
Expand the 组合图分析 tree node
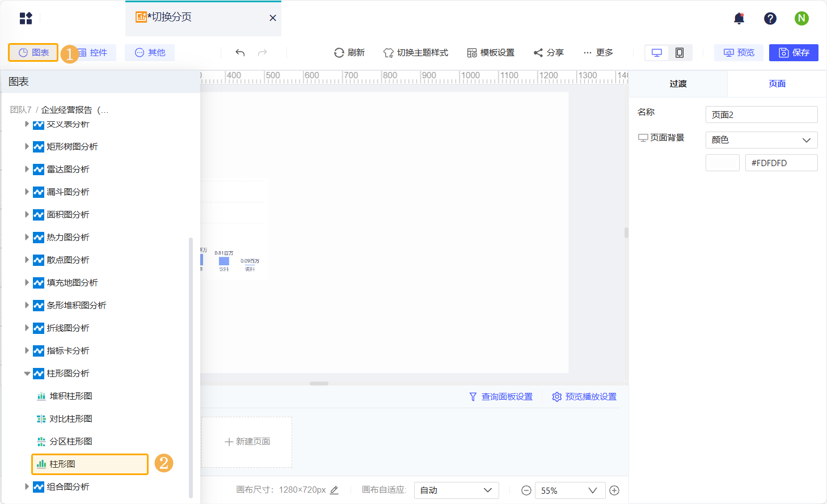click(x=27, y=486)
